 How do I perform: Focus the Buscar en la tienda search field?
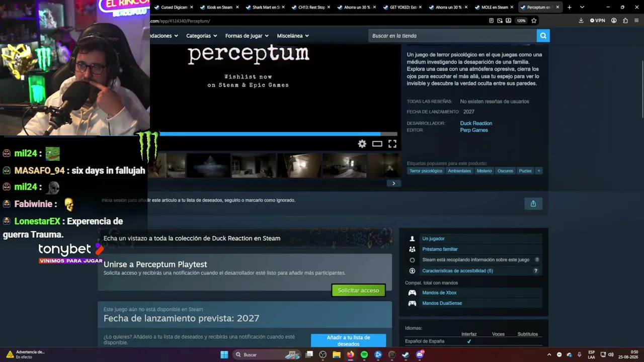pyautogui.click(x=453, y=36)
